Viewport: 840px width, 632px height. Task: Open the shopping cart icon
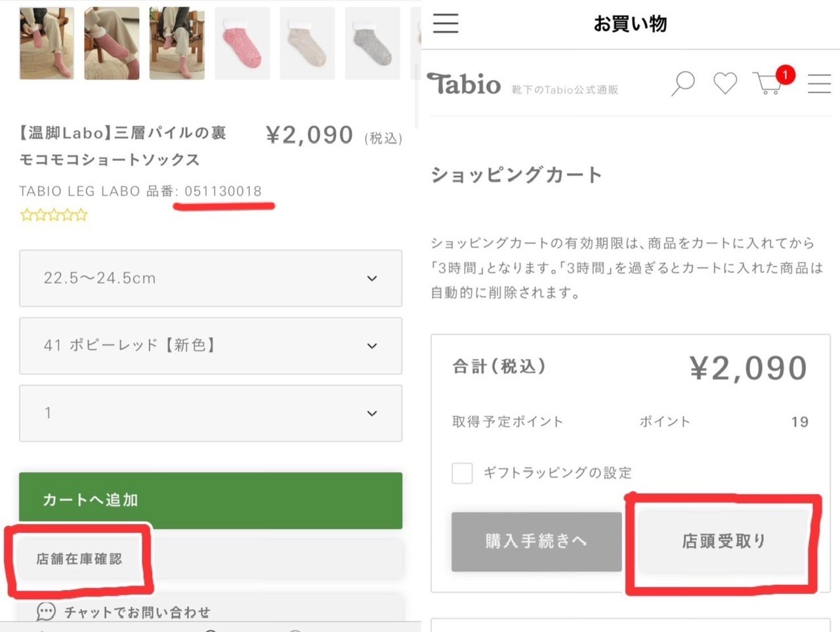pos(768,83)
